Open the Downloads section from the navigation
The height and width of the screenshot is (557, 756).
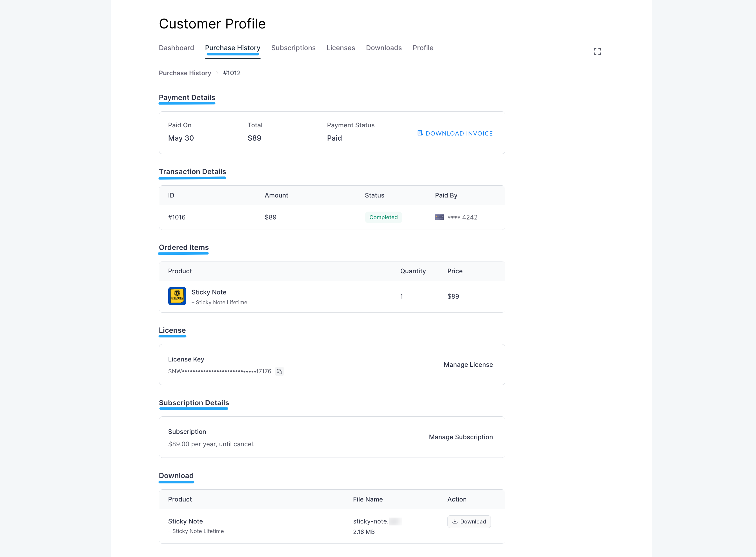click(384, 48)
